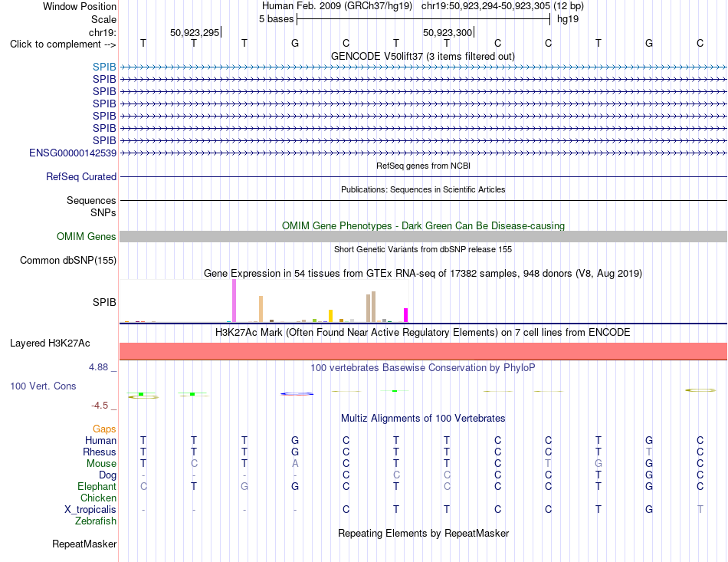This screenshot has width=728, height=562.
Task: Click the Scale label
Action: (x=103, y=19)
